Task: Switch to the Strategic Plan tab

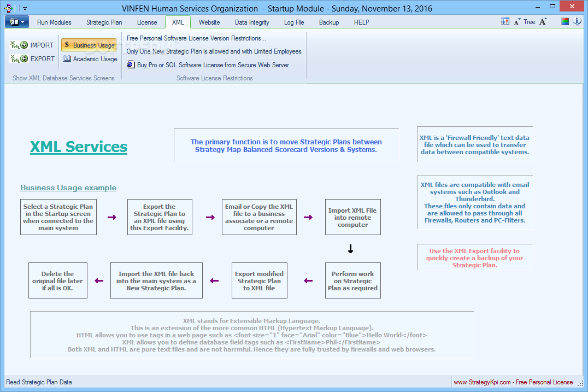Action: (x=104, y=22)
